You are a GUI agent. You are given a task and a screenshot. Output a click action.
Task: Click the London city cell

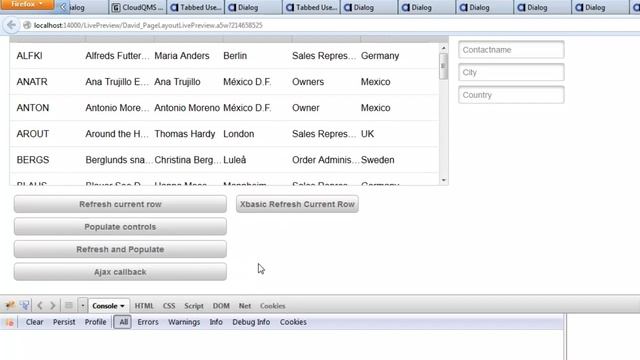(x=239, y=134)
